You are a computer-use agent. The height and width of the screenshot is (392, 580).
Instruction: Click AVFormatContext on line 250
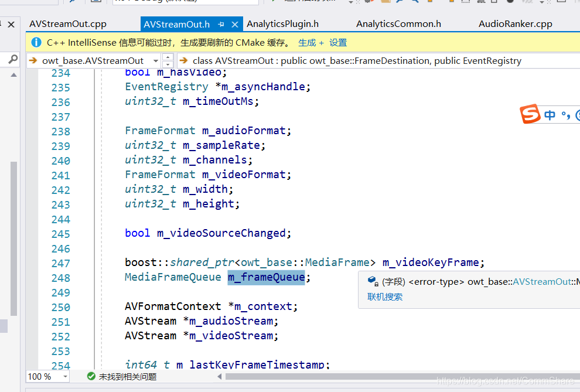pyautogui.click(x=173, y=306)
